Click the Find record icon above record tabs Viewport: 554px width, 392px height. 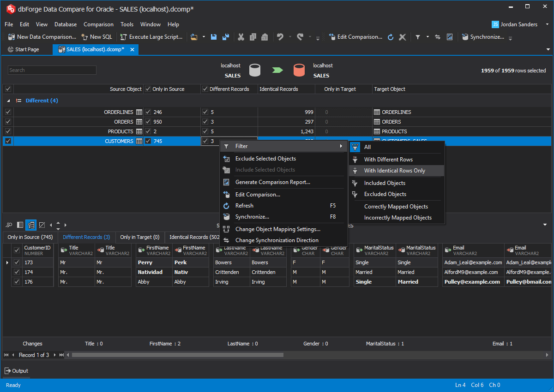tap(9, 225)
